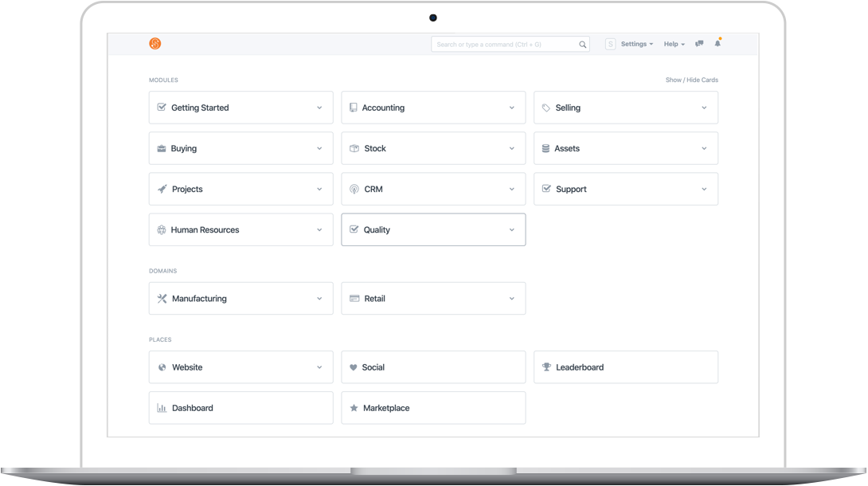Click the star icon on the Marketplace card
868x486 pixels.
coord(353,407)
